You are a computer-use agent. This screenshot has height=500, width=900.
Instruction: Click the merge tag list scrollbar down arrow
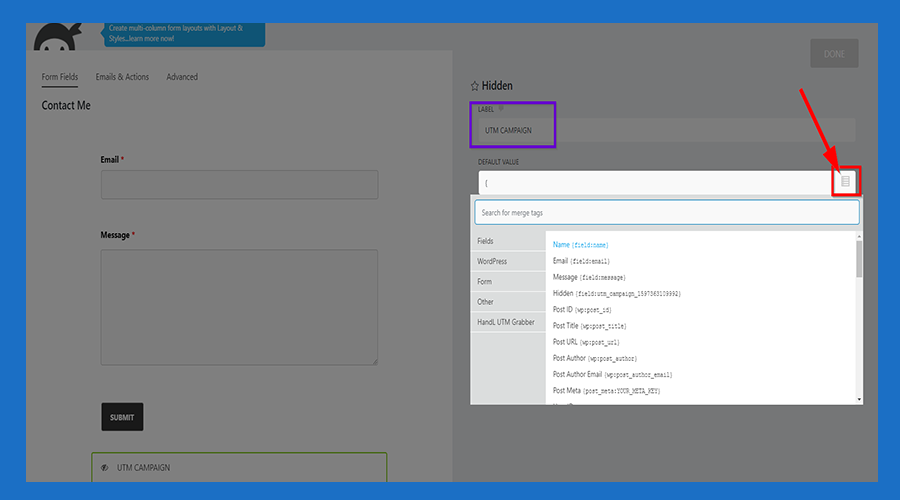859,399
